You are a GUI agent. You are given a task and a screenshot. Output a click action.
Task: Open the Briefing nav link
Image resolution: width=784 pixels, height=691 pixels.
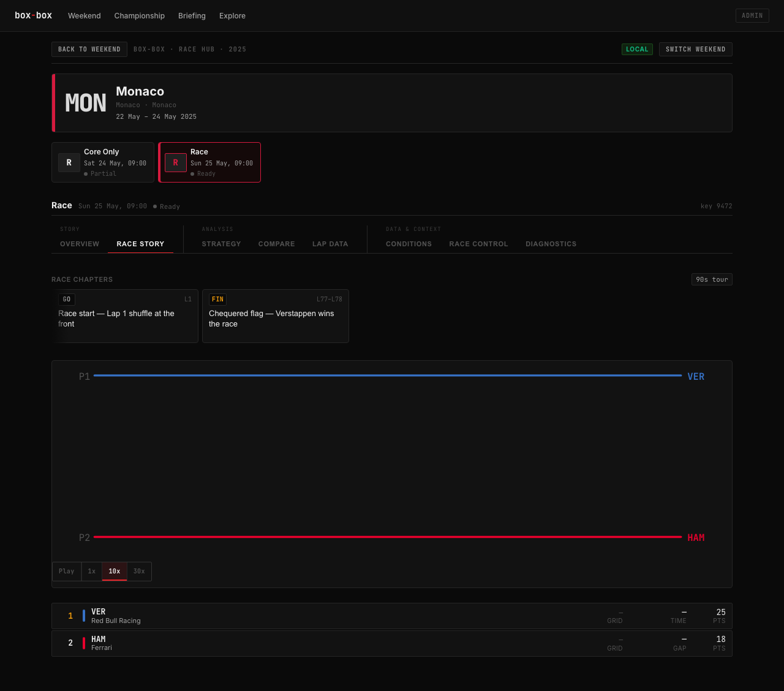coord(192,16)
